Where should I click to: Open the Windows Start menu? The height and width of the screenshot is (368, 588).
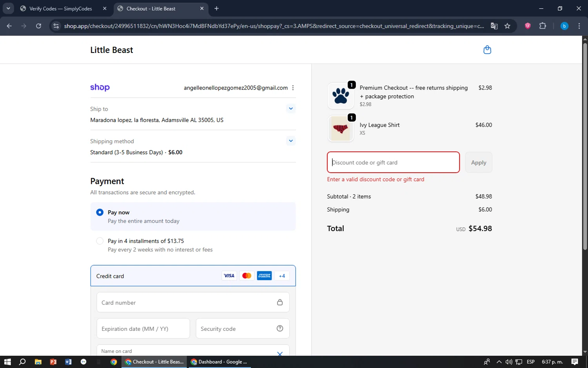click(7, 362)
